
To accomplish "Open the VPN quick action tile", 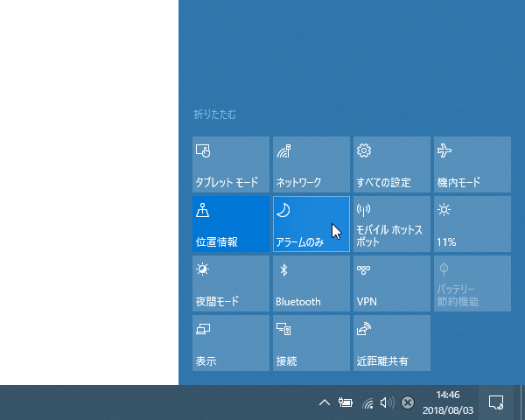I will click(x=392, y=283).
